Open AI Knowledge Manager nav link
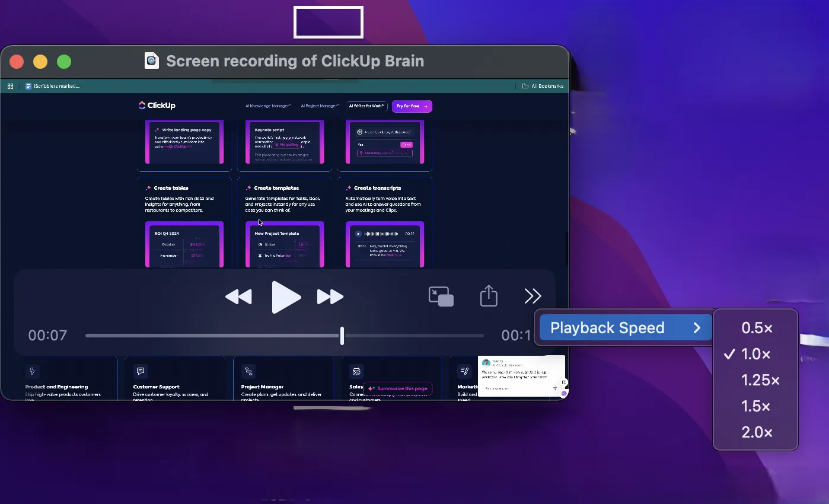Image resolution: width=829 pixels, height=504 pixels. pos(268,106)
